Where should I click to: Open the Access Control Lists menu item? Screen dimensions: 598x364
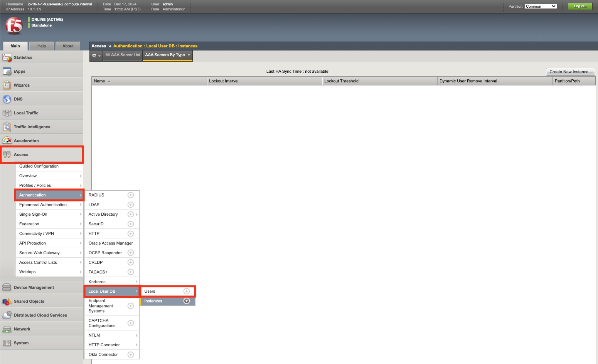[x=49, y=262]
